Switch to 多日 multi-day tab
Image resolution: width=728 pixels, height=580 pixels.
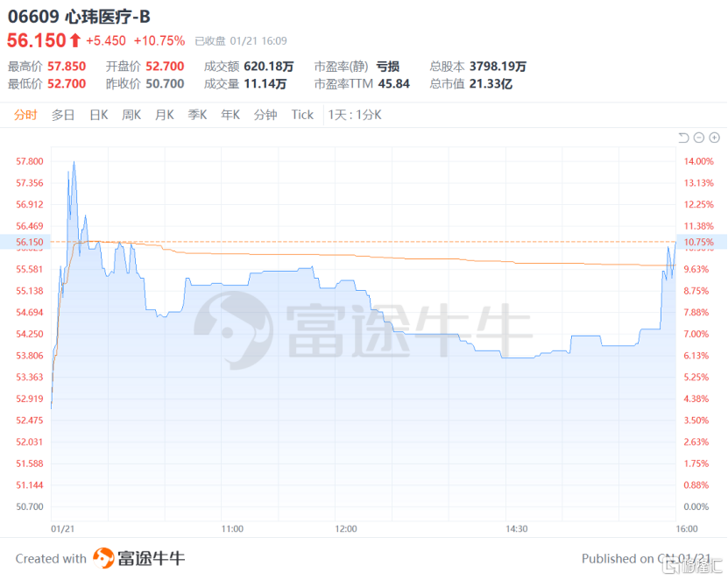[x=63, y=115]
